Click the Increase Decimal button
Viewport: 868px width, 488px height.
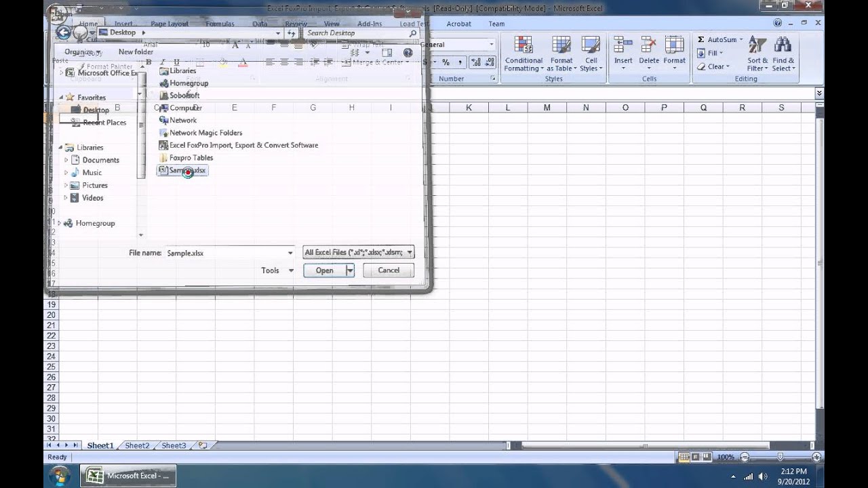475,62
